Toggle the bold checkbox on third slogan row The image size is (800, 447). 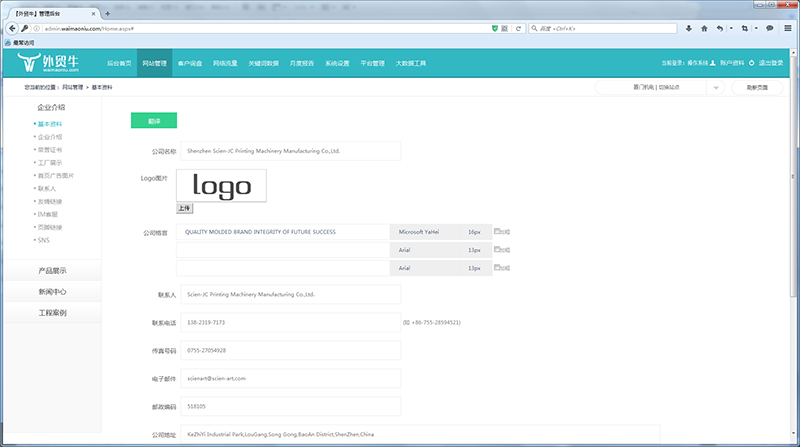pos(498,268)
